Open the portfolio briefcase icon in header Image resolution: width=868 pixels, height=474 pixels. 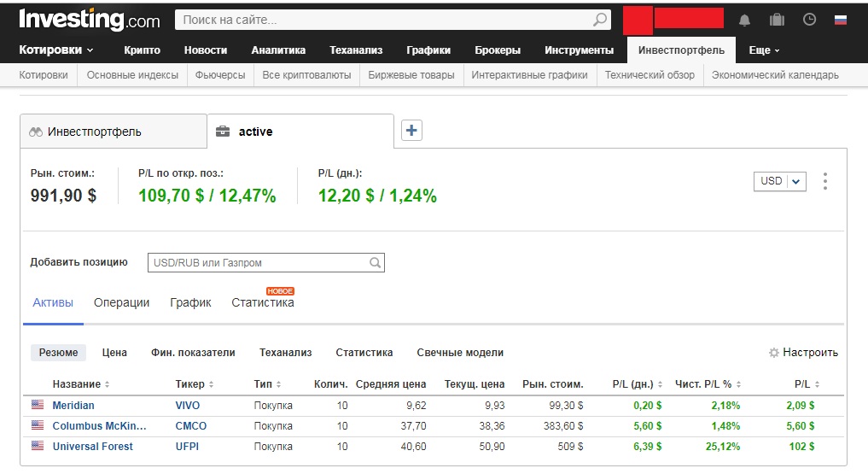coord(777,20)
